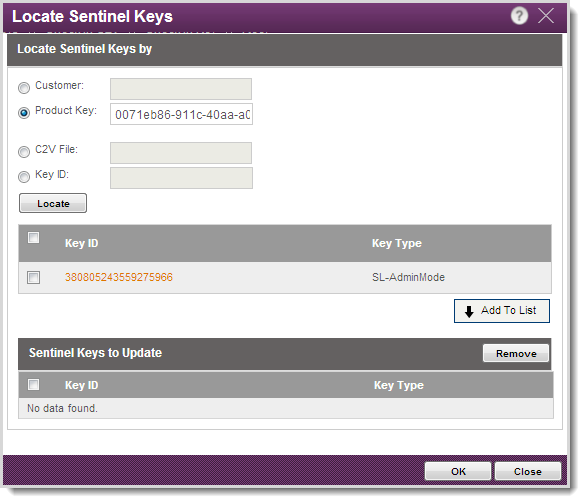Screen dimensions: 585x503
Task: Click Key ID column header in located keys table
Action: coord(81,243)
